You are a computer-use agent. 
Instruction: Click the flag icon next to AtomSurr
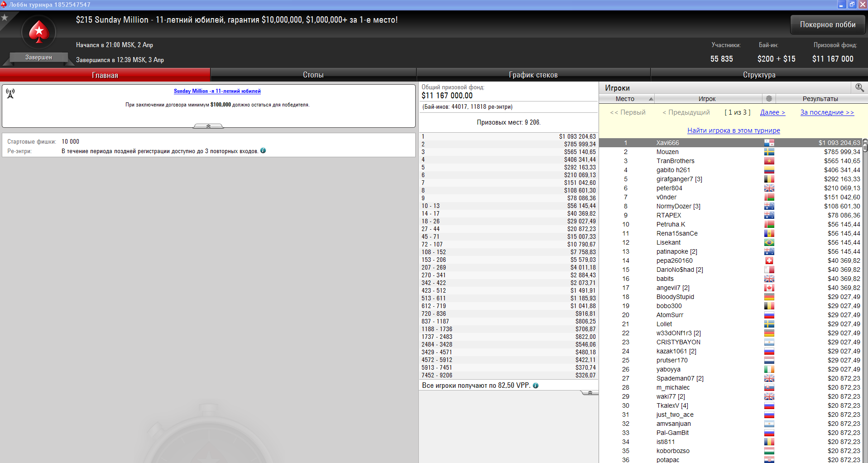pos(769,315)
